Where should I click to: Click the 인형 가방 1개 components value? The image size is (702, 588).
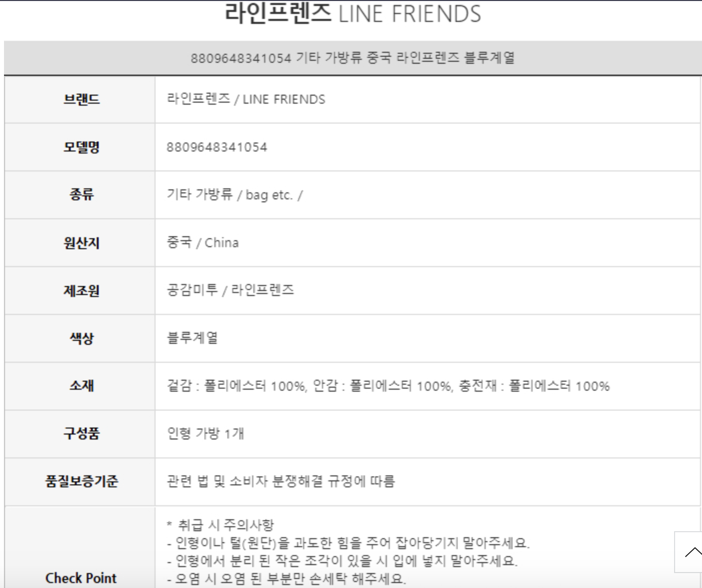(205, 434)
